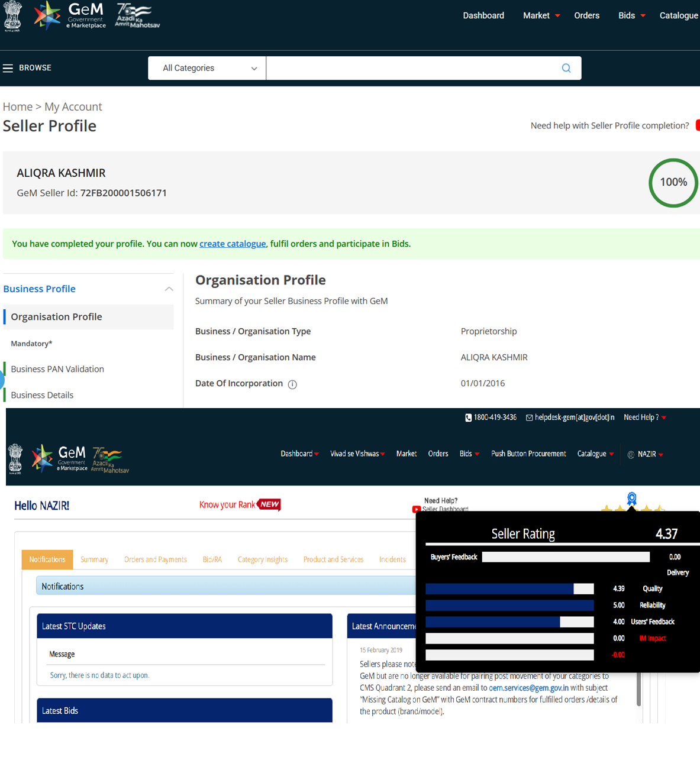Select Organisation Profile in sidebar
Viewport: 700px width, 770px height.
click(89, 317)
